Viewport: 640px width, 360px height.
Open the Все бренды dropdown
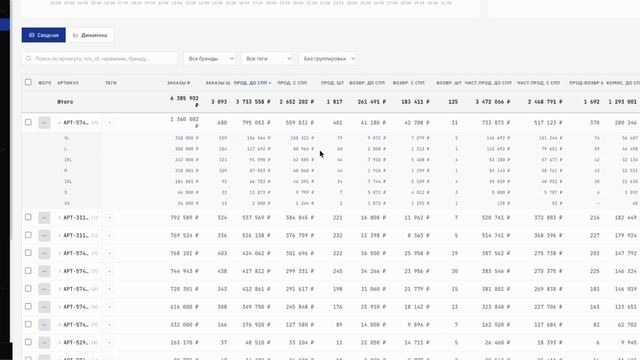click(211, 59)
